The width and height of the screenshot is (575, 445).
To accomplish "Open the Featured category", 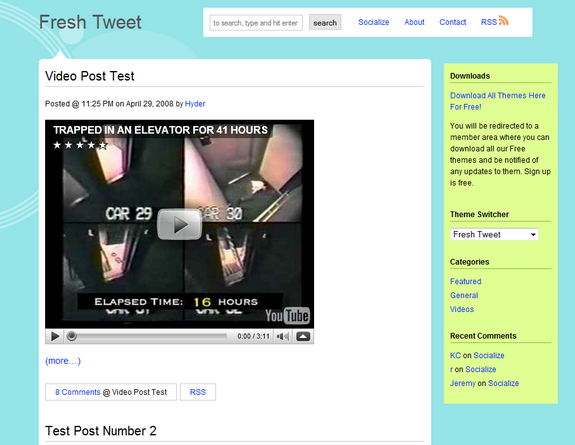I will (x=466, y=281).
